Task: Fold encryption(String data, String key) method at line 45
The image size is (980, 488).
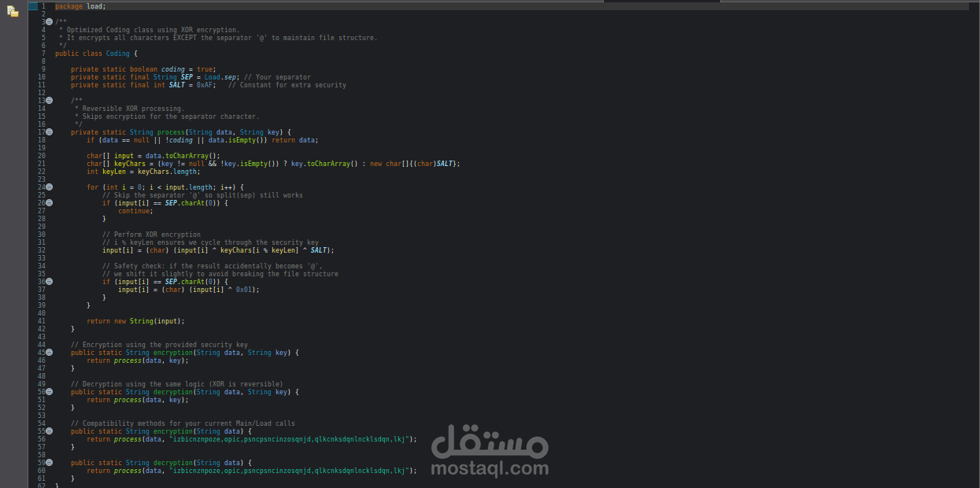Action: click(x=49, y=353)
